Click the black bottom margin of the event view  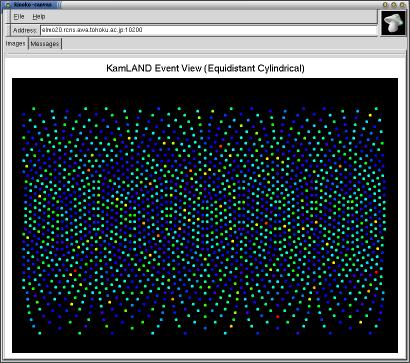[205, 344]
